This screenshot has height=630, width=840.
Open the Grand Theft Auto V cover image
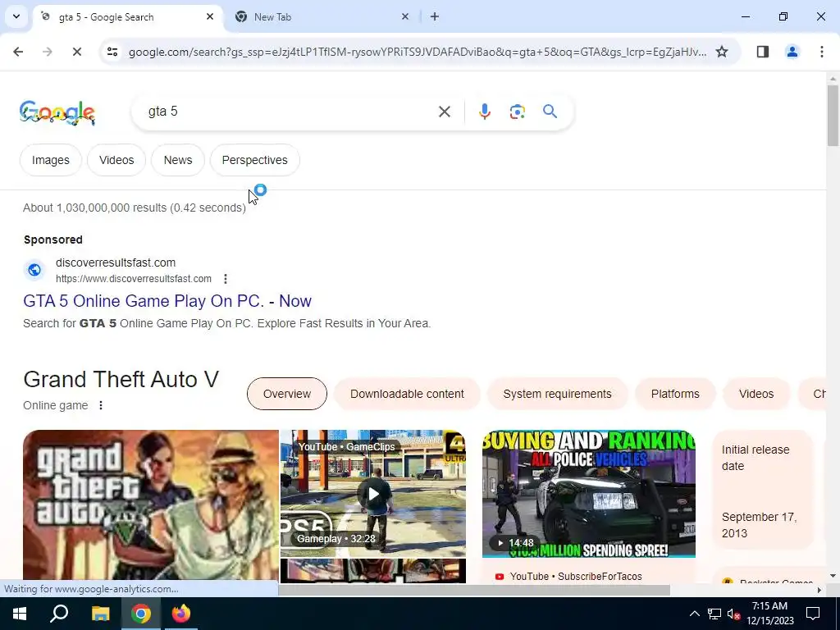(151, 505)
